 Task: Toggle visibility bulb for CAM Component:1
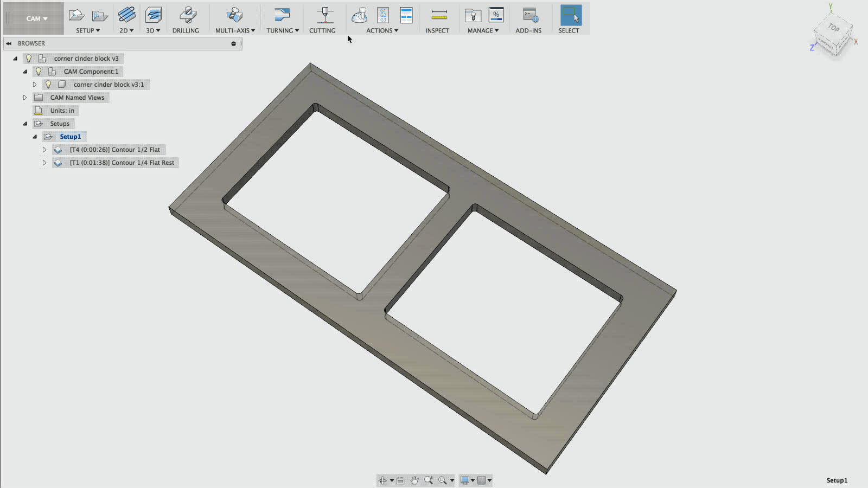click(39, 72)
